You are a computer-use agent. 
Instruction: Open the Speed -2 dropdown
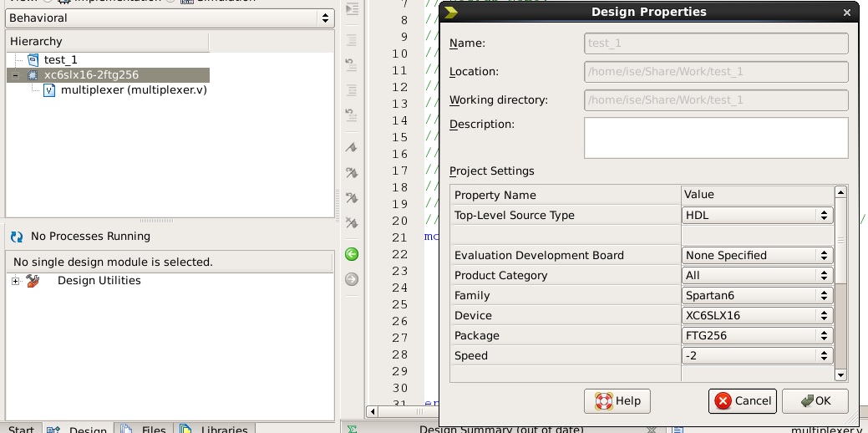coord(757,355)
